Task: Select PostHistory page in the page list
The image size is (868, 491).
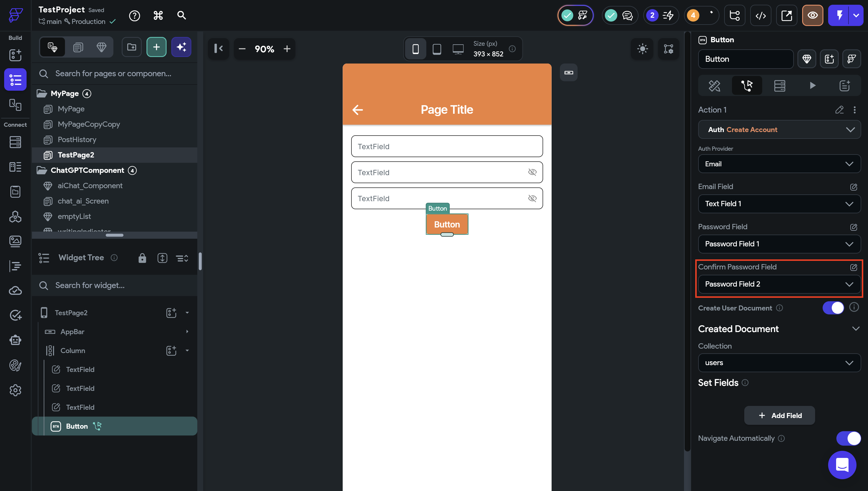Action: coord(77,140)
